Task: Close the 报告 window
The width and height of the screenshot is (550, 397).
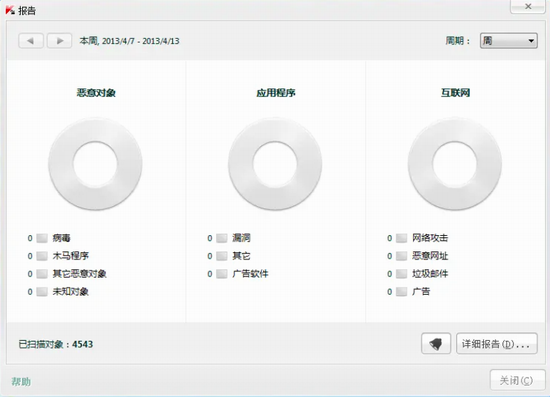Action: point(528,7)
